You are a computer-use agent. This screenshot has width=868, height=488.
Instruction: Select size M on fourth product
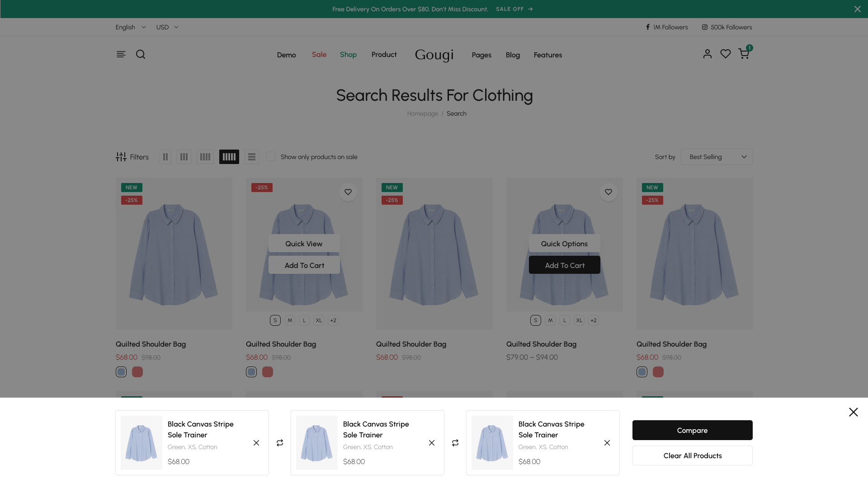[x=550, y=320]
